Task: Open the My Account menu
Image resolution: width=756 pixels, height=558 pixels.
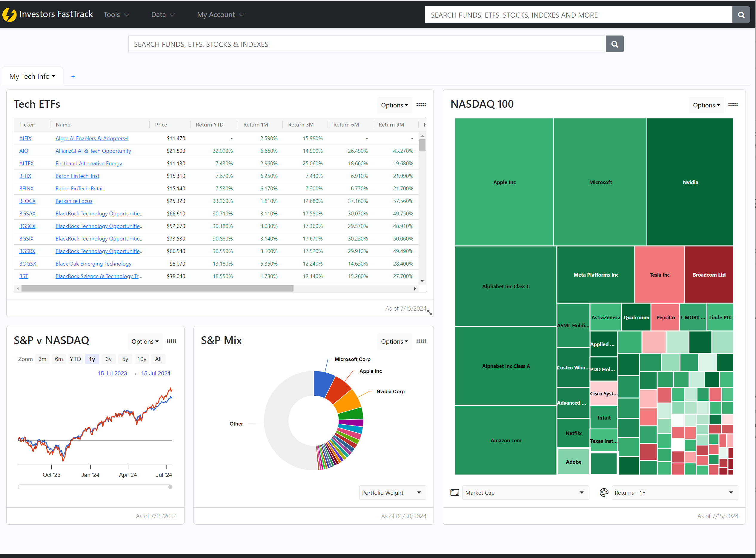Action: [x=220, y=15]
